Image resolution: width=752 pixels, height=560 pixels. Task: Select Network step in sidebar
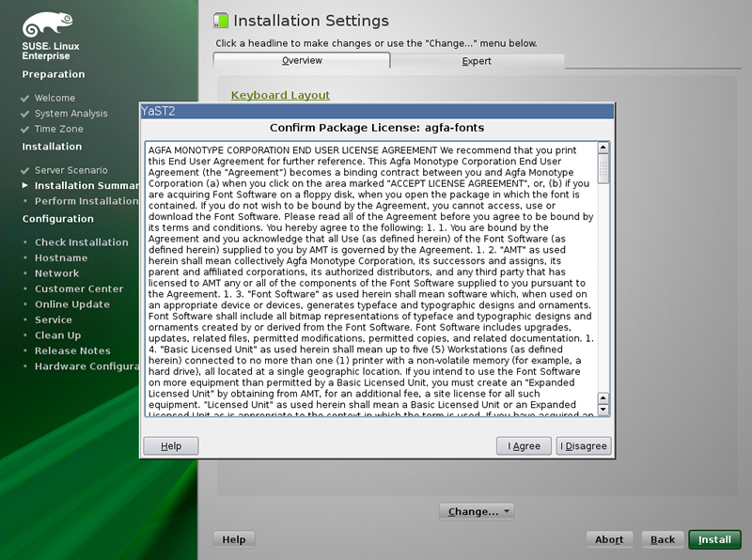coord(56,273)
